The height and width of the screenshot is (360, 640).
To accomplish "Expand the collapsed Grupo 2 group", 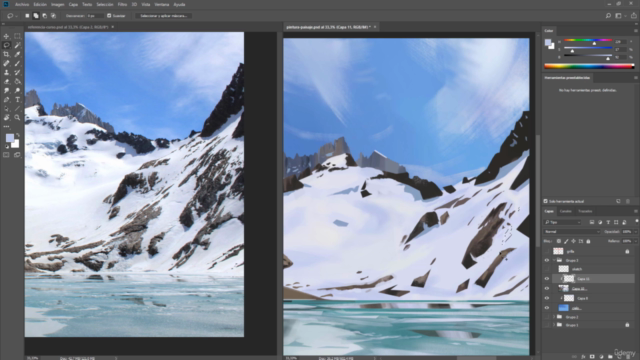I will pos(554,317).
